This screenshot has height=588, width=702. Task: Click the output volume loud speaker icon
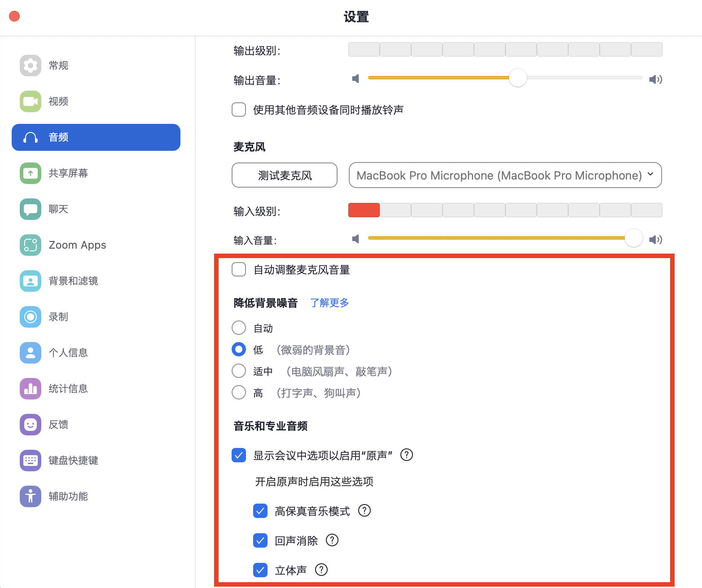point(655,79)
